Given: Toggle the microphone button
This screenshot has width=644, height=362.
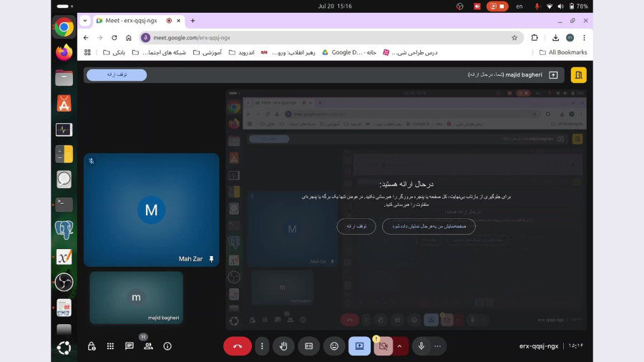Looking at the screenshot, I should click(421, 346).
